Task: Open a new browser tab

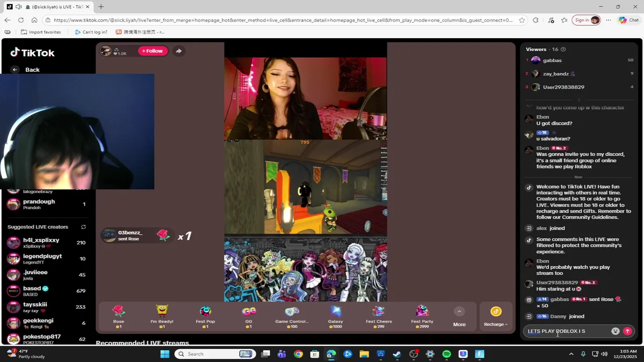Action: [101, 7]
